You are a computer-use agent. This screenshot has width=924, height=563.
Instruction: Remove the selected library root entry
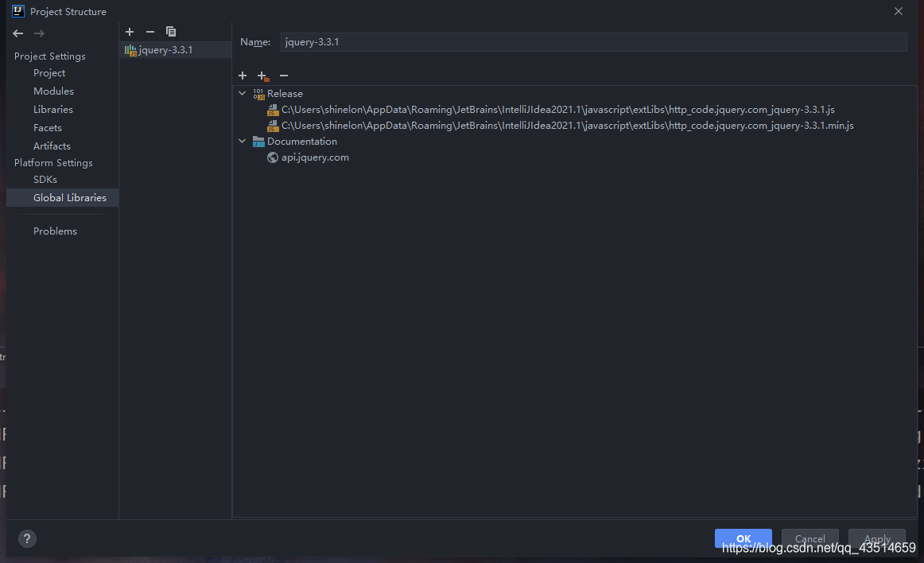[x=284, y=76]
